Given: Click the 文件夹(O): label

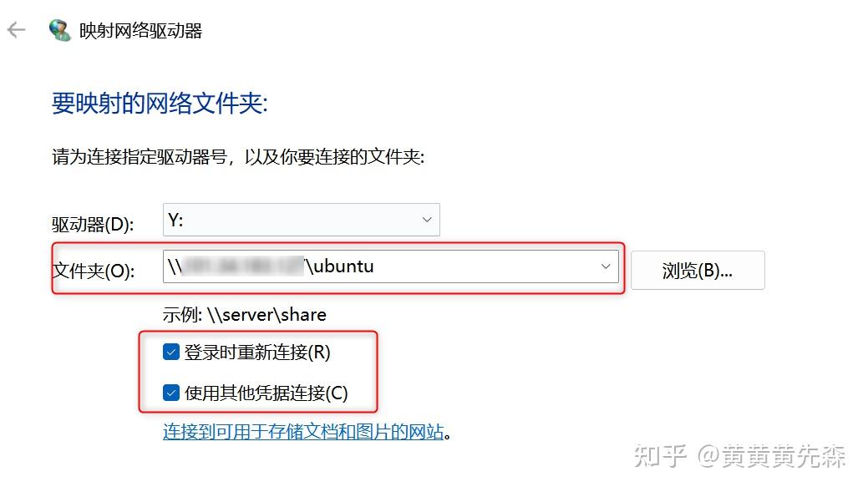Looking at the screenshot, I should point(93,271).
